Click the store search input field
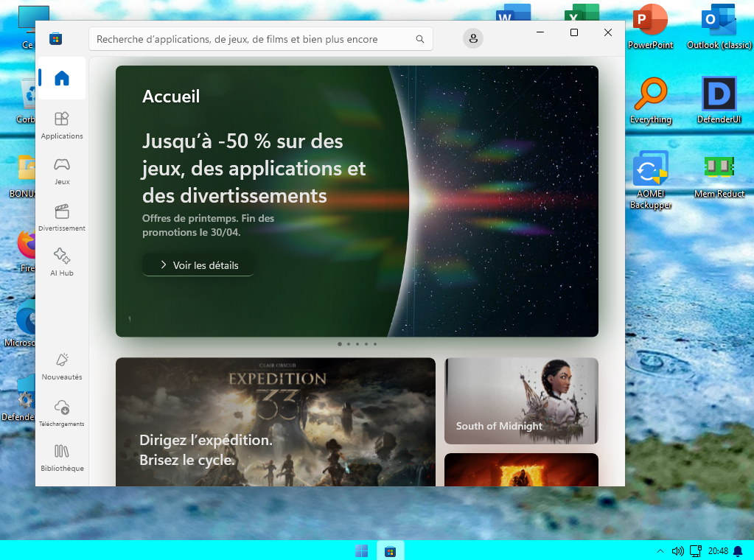754x560 pixels. pos(261,39)
